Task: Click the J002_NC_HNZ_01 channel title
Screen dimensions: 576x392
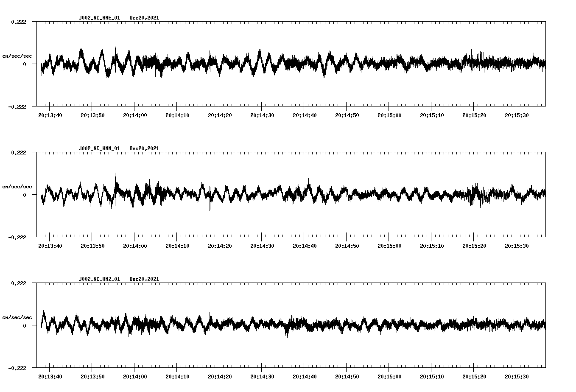Action: [x=99, y=279]
